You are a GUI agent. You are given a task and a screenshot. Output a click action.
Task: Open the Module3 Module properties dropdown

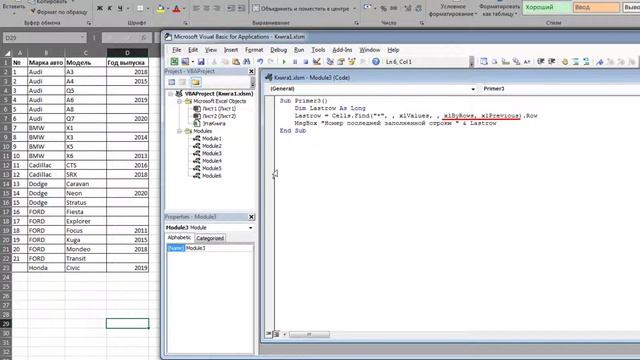[x=250, y=227]
